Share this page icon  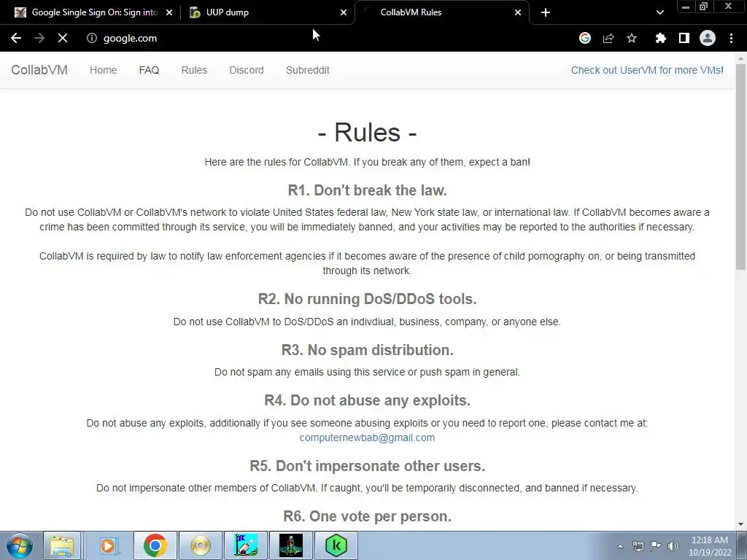(608, 38)
